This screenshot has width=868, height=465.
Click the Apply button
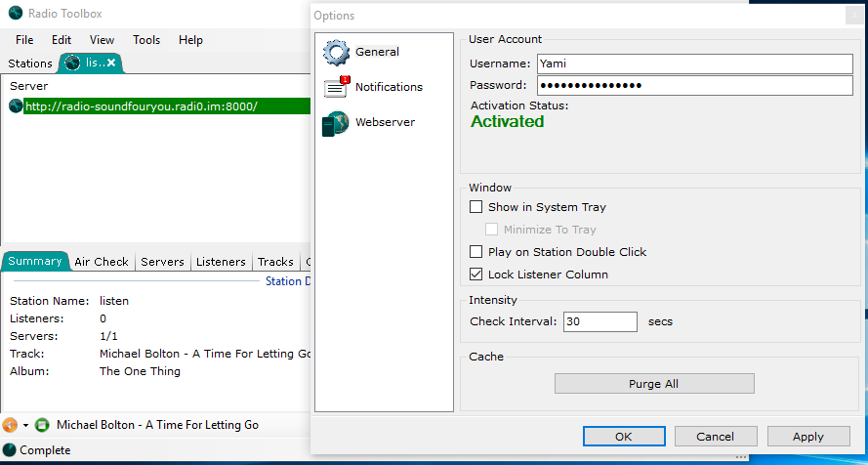(807, 437)
